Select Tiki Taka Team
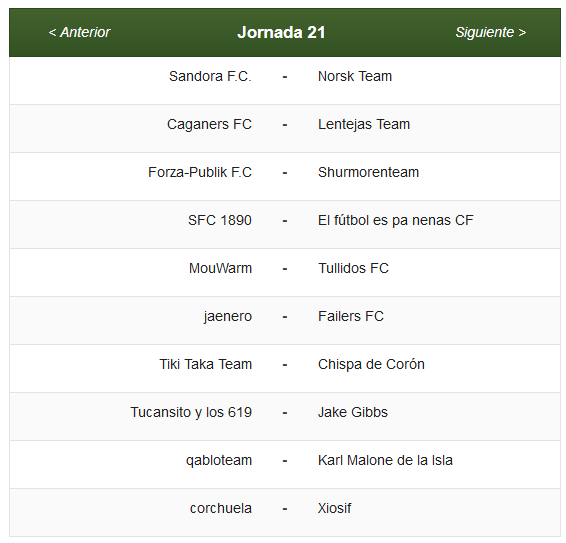Viewport: 566px width, 543px height. (x=205, y=364)
